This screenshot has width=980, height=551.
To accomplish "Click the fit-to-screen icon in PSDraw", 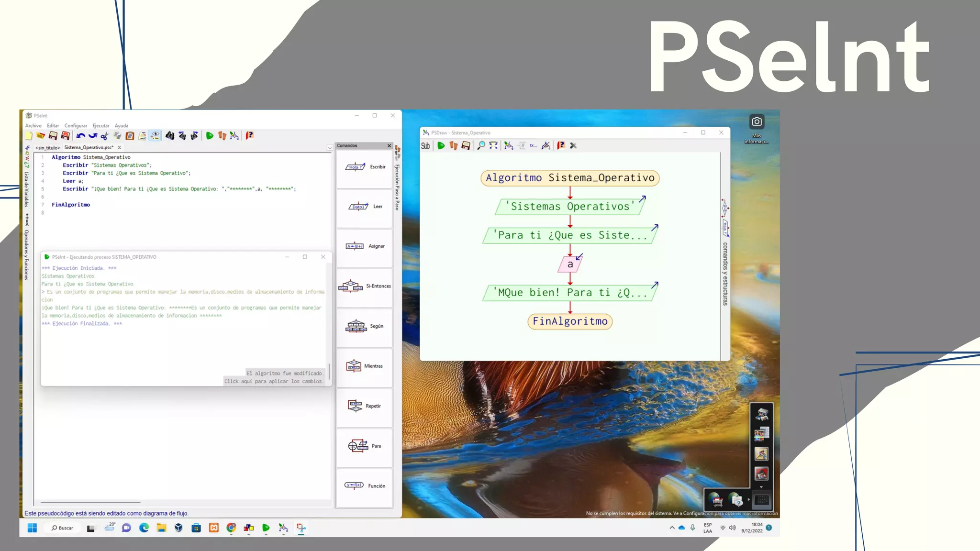I will [x=493, y=145].
